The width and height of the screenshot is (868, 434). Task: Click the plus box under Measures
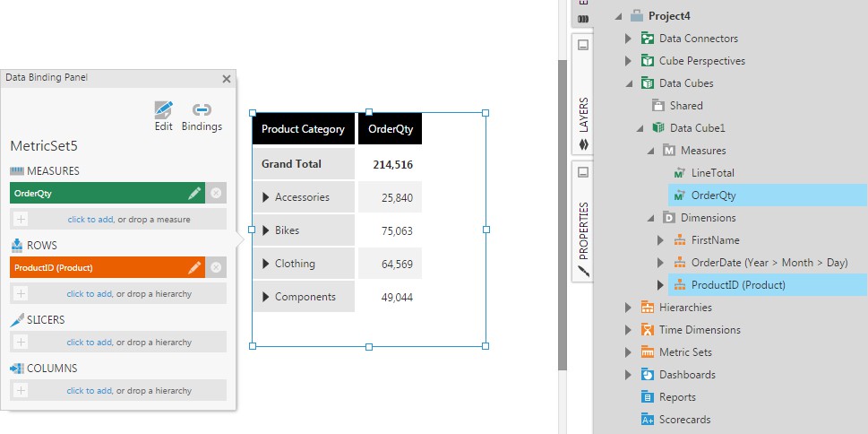coord(21,220)
